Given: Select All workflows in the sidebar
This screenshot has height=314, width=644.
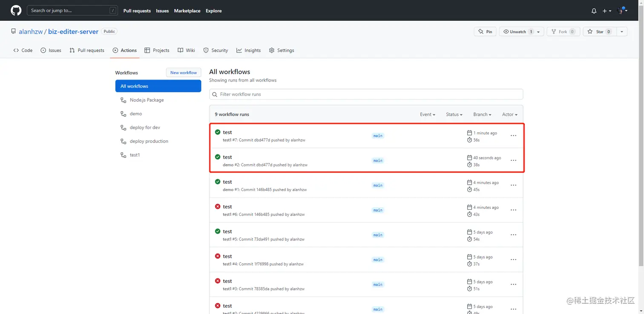Looking at the screenshot, I should click(x=158, y=86).
